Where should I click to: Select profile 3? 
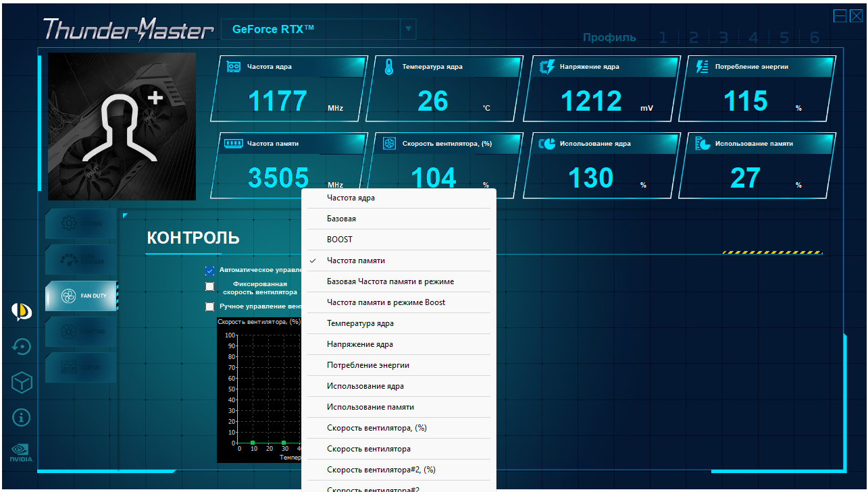click(x=723, y=38)
